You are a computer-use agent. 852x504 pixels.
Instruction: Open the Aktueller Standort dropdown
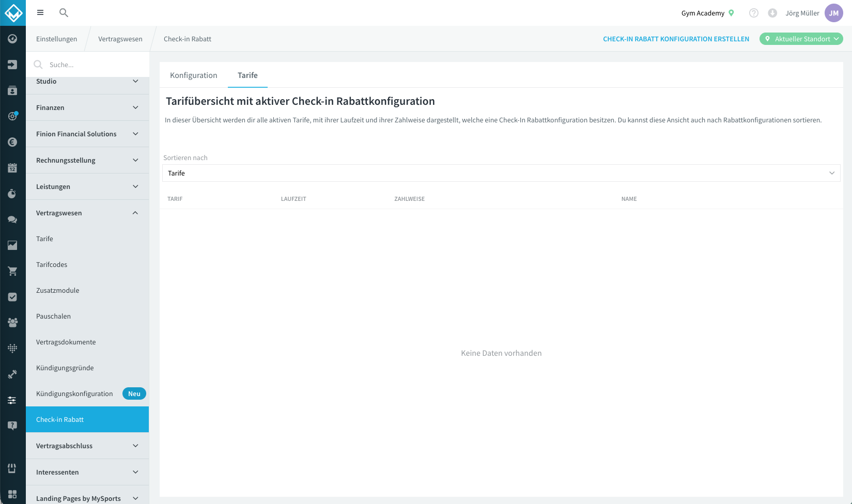[801, 39]
